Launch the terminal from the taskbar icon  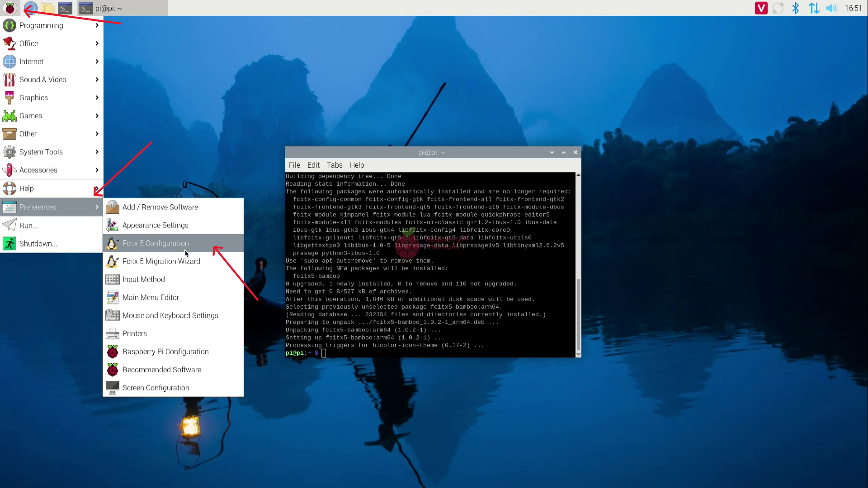(x=65, y=8)
